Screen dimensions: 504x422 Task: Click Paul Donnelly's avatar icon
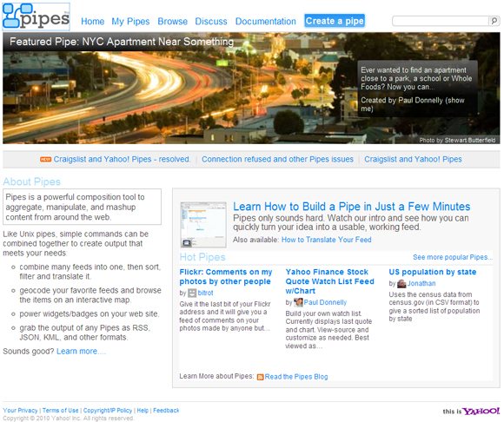(298, 302)
